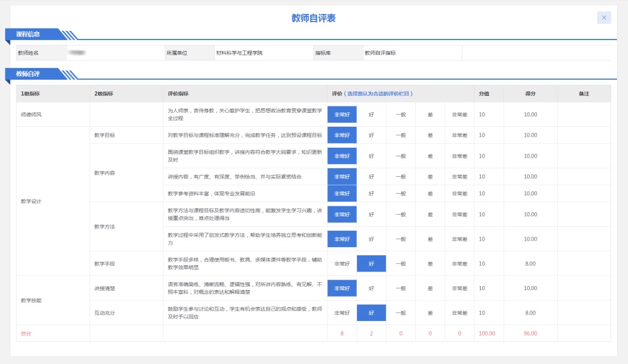Click the 教师姓名 value field
The image size is (628, 364).
113,53
